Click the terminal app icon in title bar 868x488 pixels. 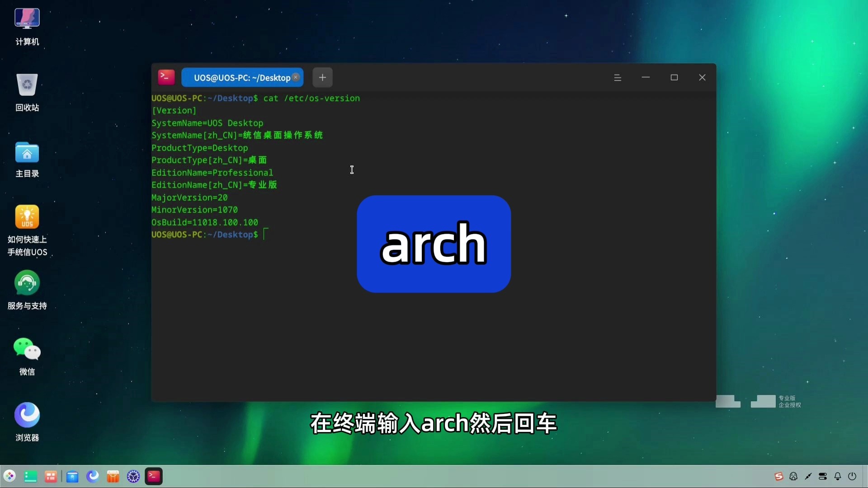point(166,77)
